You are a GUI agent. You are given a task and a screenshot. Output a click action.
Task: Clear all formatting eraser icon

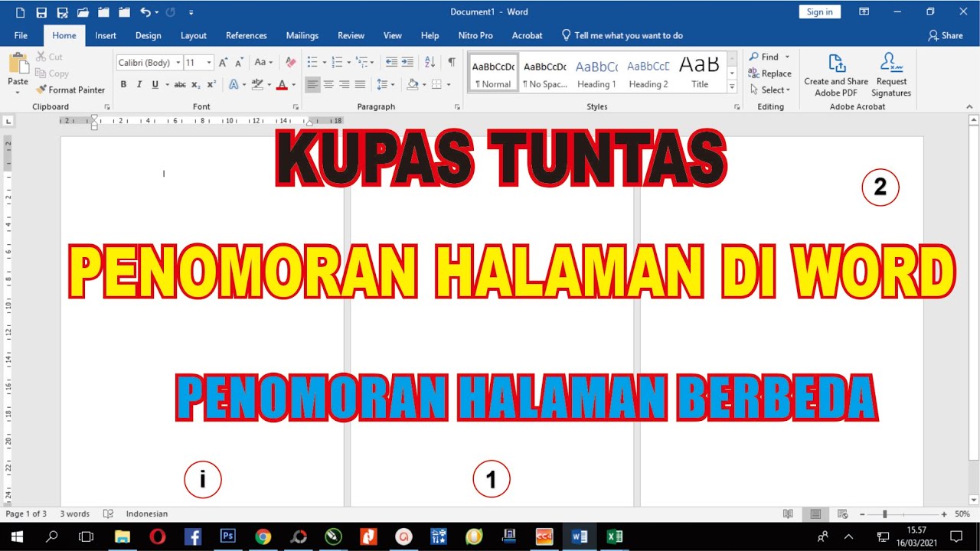(x=290, y=63)
